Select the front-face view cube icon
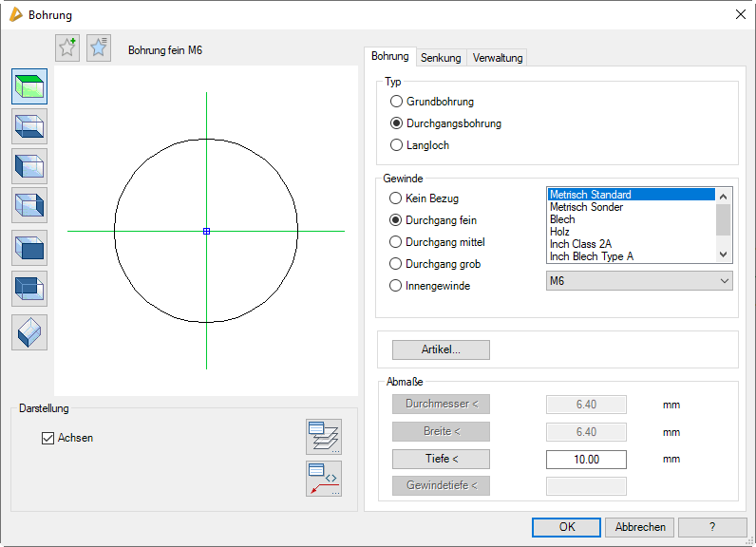Screen dimensions: 756x547 [29, 248]
